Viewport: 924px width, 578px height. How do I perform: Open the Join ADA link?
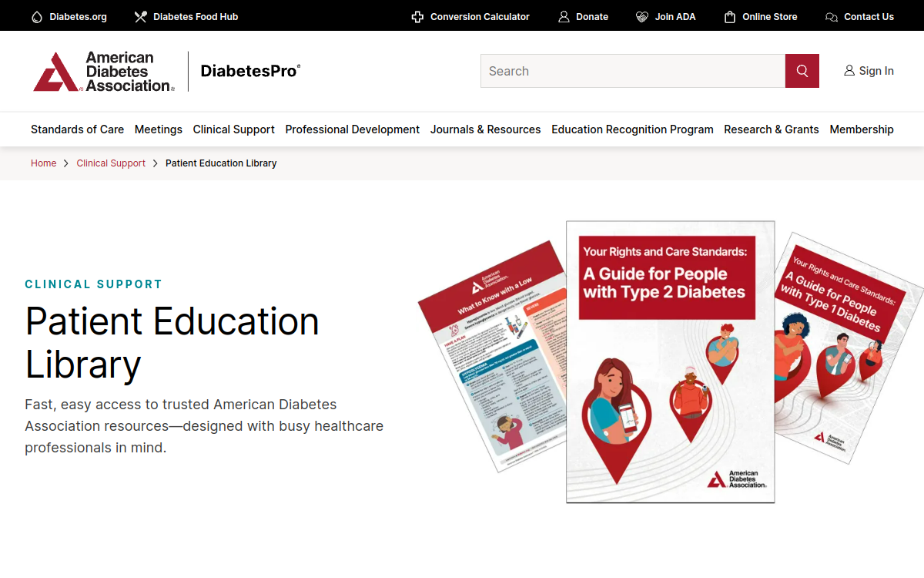675,16
